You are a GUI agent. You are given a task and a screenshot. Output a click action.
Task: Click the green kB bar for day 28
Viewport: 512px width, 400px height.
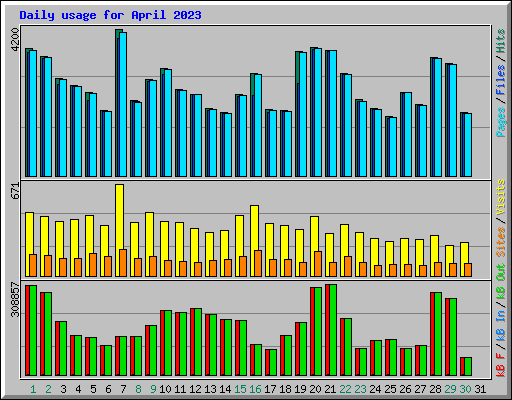pos(438,334)
